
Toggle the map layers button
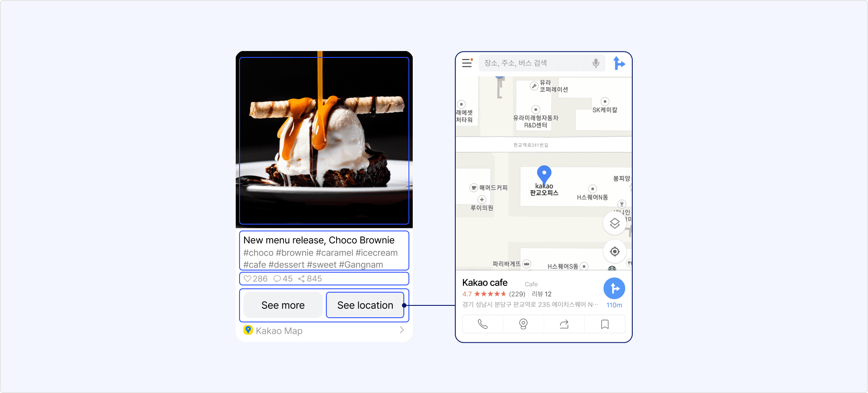tap(614, 223)
